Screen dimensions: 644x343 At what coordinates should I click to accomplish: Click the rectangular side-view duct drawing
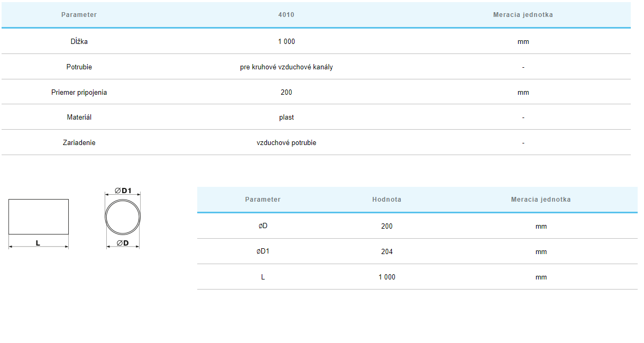[x=39, y=216]
